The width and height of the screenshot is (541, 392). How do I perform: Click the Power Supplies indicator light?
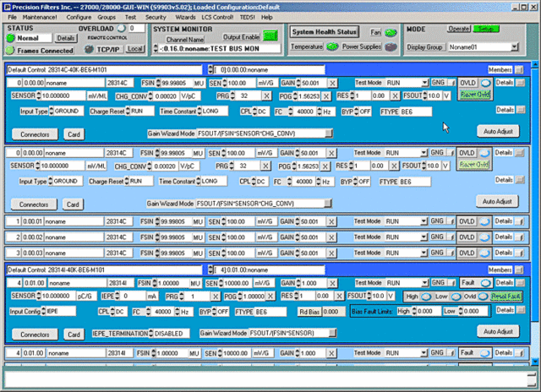click(x=391, y=46)
